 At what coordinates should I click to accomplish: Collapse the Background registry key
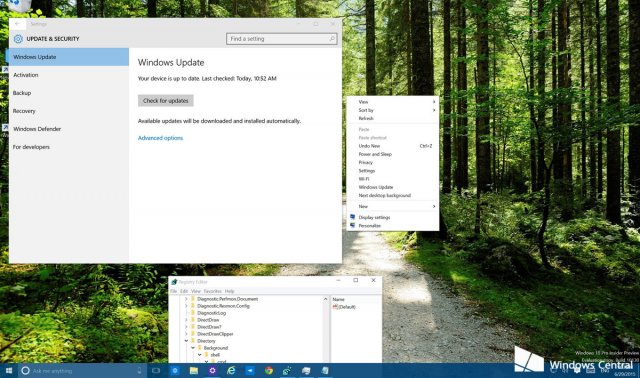(x=193, y=348)
